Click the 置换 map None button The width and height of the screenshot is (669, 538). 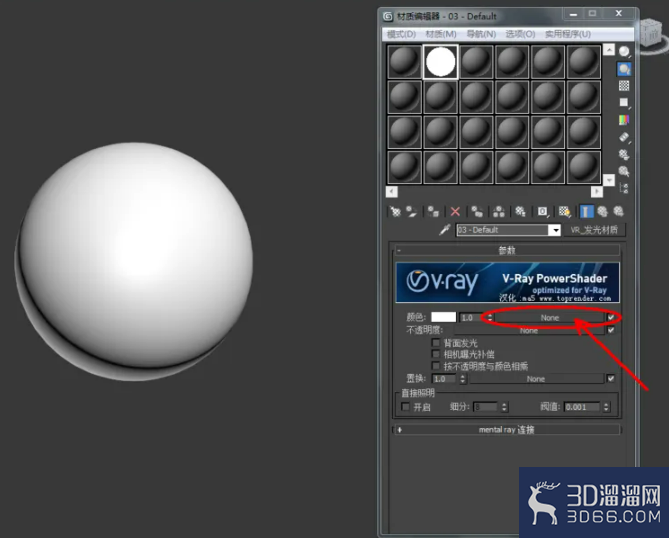(x=536, y=379)
